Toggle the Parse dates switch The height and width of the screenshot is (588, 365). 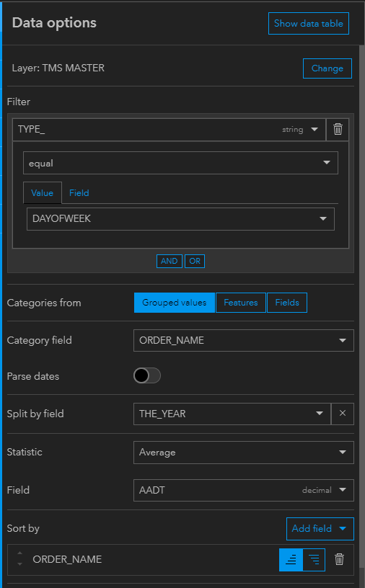147,375
